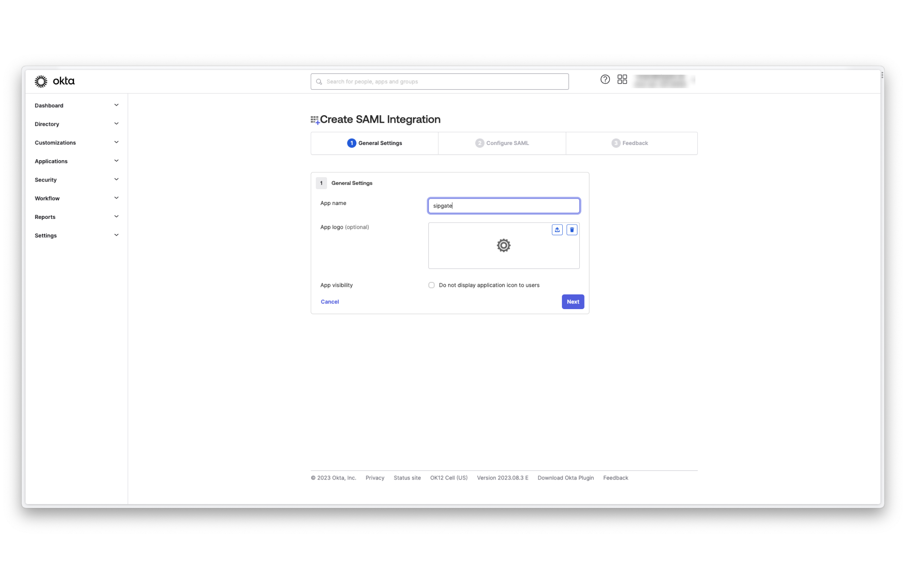Screen dimensions: 906x588
Task: Click the Next button
Action: point(573,302)
